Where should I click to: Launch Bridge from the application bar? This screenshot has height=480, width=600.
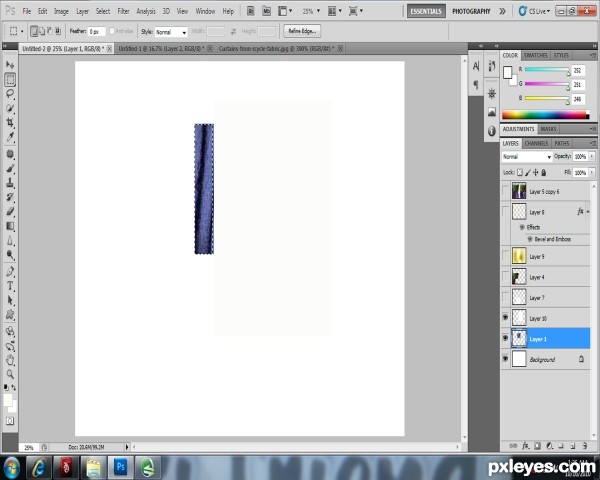click(x=250, y=11)
